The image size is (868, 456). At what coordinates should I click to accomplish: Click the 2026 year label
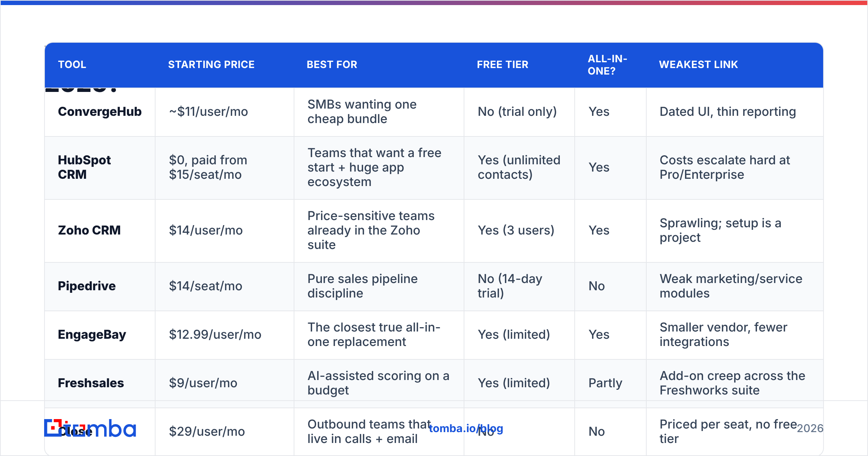pos(810,428)
